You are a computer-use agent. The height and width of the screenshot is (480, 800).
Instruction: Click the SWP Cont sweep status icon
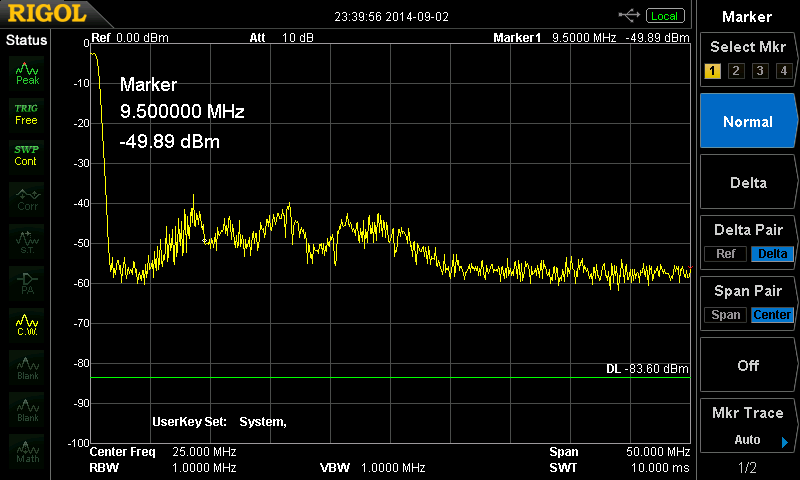pos(26,155)
